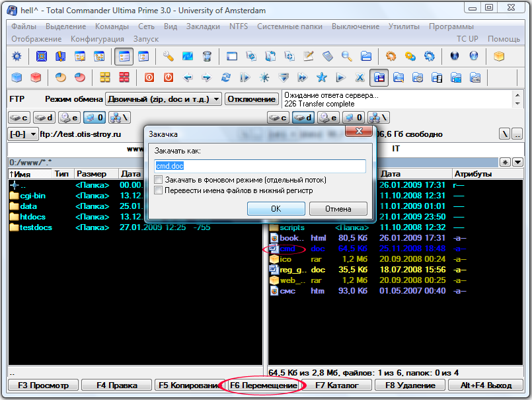Open the Выделение menu
532x400 pixels.
tap(66, 26)
